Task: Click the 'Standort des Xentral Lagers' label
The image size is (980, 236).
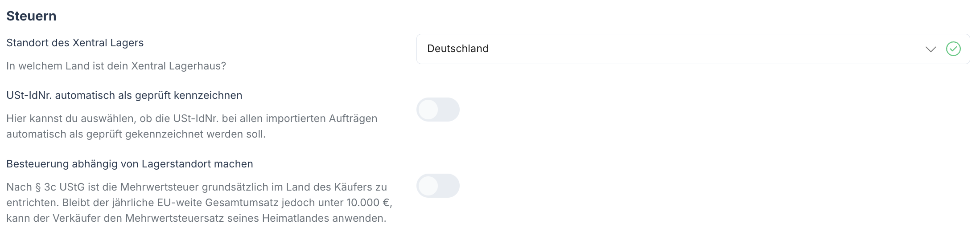Action: (75, 43)
